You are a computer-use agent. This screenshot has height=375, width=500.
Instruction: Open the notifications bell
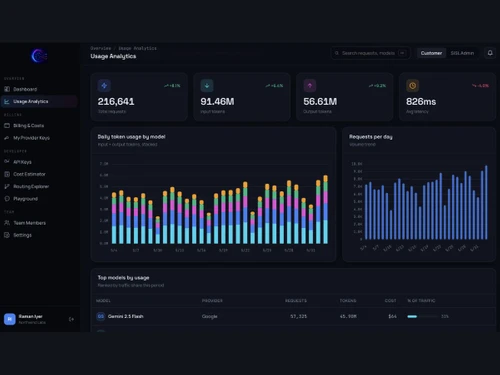coord(490,53)
